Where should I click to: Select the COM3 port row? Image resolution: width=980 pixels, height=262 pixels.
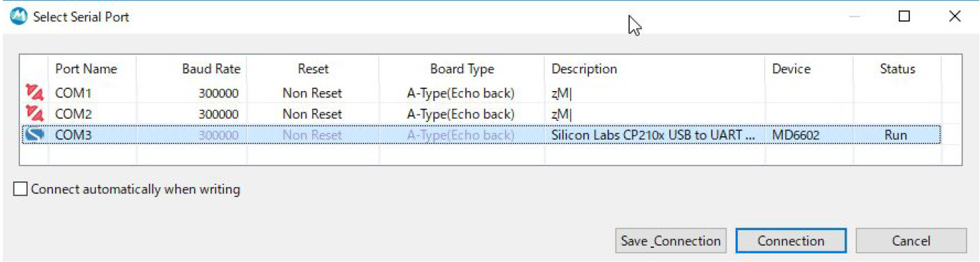coord(482,135)
